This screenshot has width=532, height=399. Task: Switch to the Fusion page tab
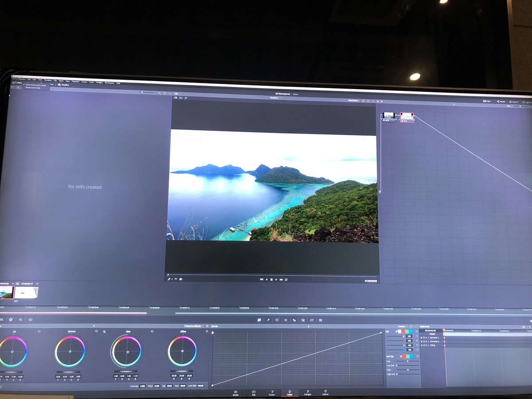tap(271, 392)
